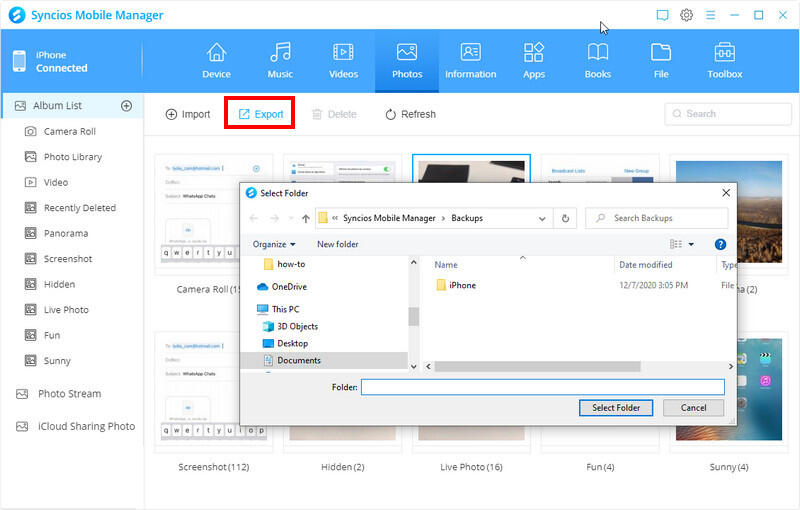Change view layout icon in dialog

point(676,244)
